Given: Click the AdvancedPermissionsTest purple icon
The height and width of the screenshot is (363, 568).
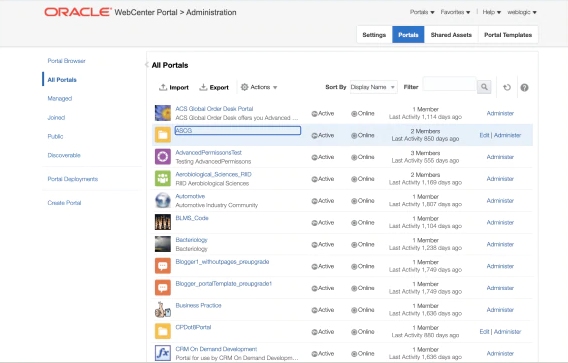Looking at the screenshot, I should 163,157.
